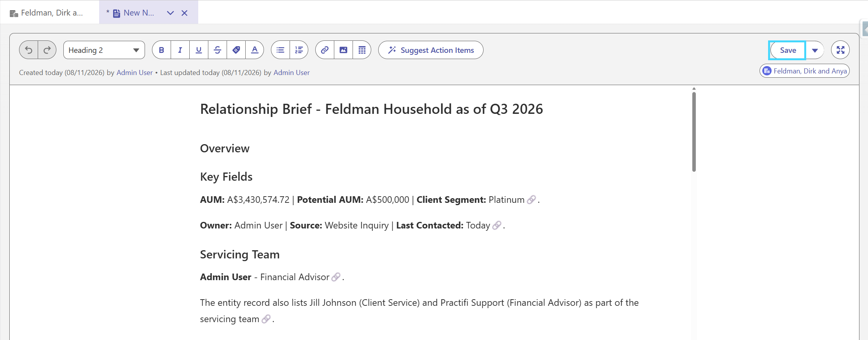Expand the Save options arrow
The width and height of the screenshot is (868, 340).
click(x=815, y=50)
